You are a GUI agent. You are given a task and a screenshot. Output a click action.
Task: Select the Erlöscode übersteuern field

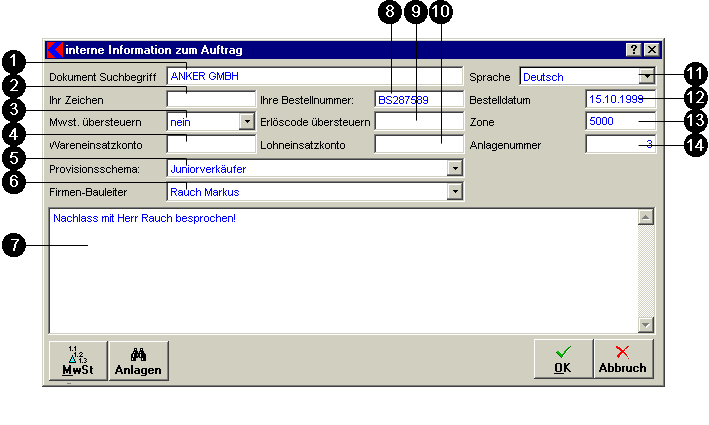(418, 122)
